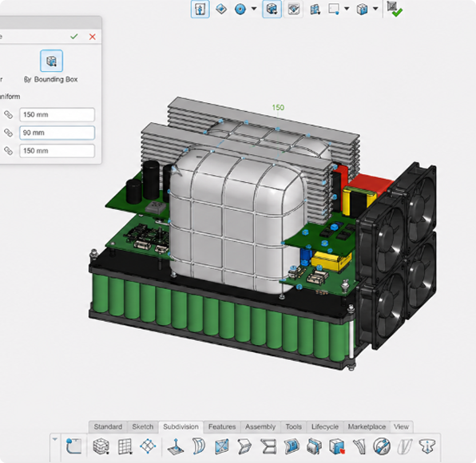Select the By Bounding Box option icon
Image resolution: width=476 pixels, height=463 pixels.
coord(51,61)
